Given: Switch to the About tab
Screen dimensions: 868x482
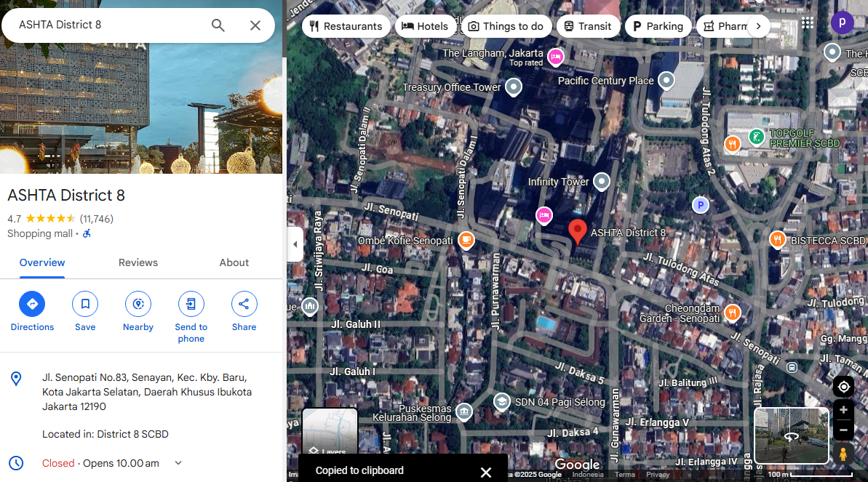Looking at the screenshot, I should [234, 263].
